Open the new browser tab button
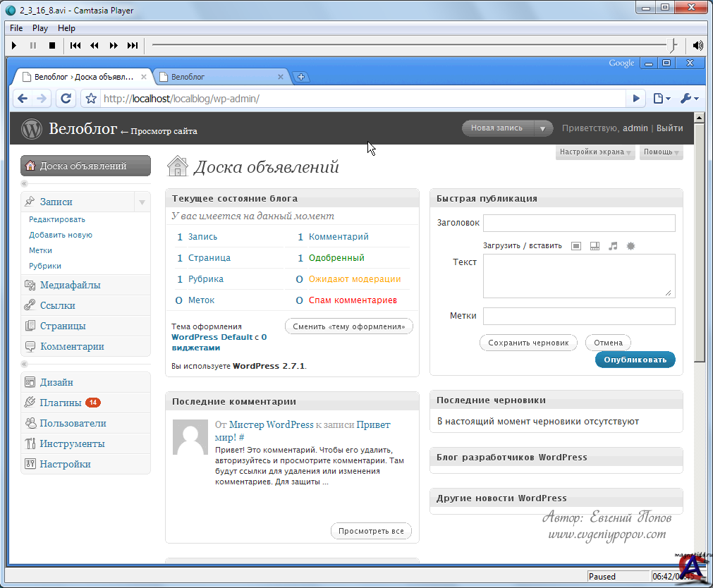Viewport: 713px width, 588px height. tap(300, 77)
